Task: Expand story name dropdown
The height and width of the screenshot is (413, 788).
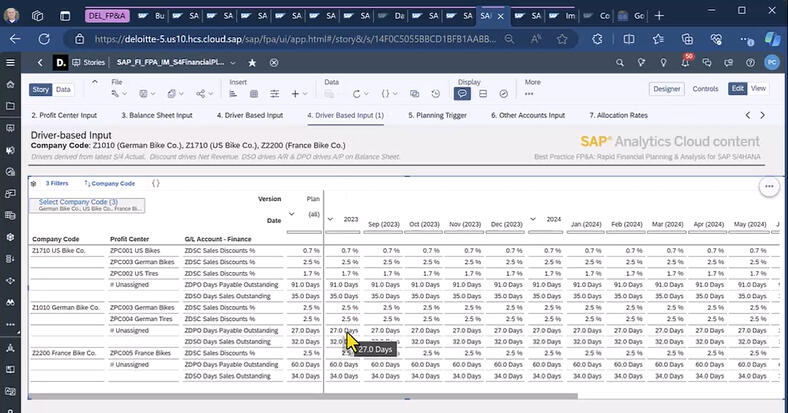Action: 233,63
